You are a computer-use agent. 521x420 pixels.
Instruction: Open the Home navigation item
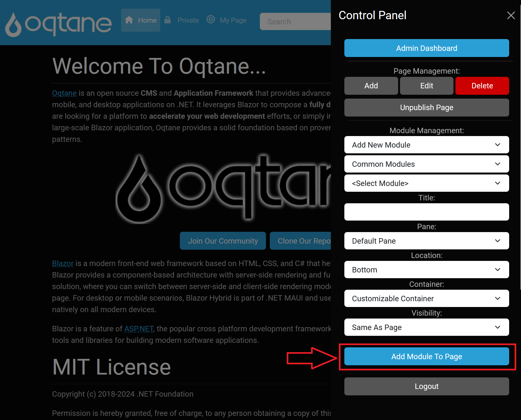coord(140,20)
